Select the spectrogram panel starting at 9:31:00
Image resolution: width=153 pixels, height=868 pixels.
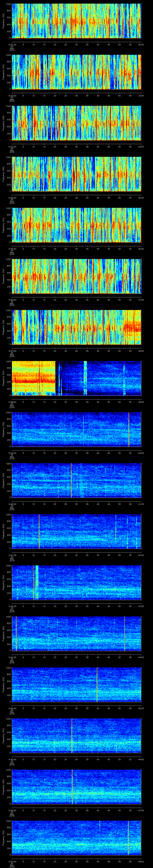[x=77, y=21]
